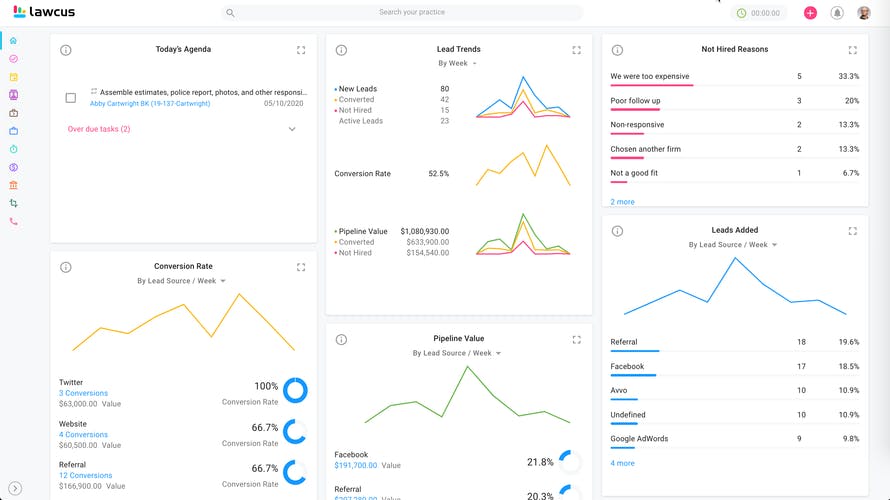Show 2 more Not Hired Reasons
Viewport: 890px width, 500px height.
point(623,202)
